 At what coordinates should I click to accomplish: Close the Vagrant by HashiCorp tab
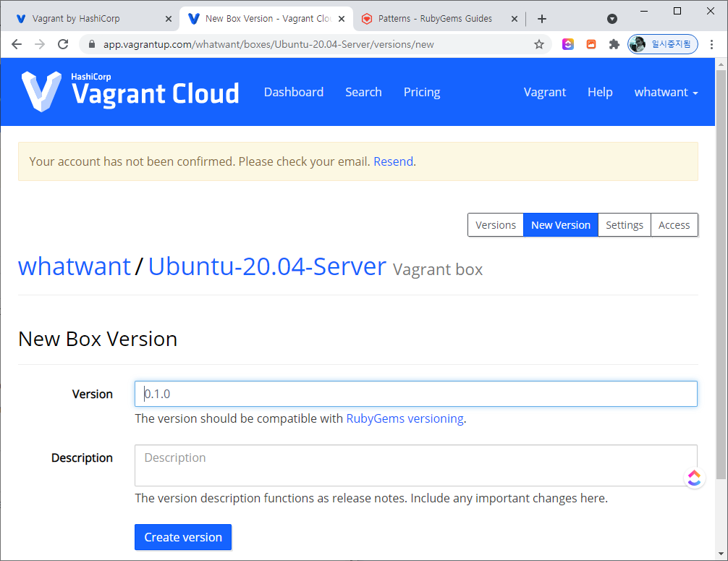pos(169,19)
